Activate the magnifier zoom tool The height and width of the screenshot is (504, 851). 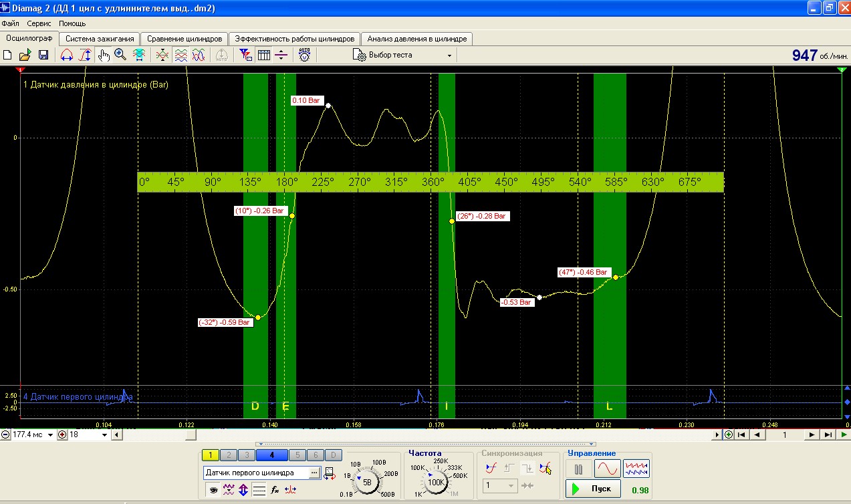[x=121, y=55]
